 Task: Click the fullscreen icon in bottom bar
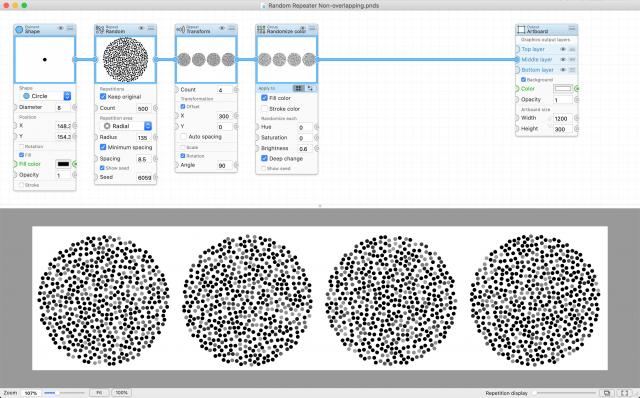(625, 393)
